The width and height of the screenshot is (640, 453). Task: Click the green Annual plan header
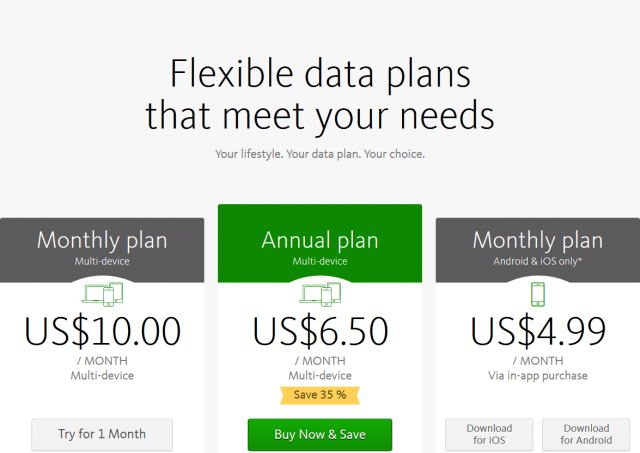tap(320, 244)
